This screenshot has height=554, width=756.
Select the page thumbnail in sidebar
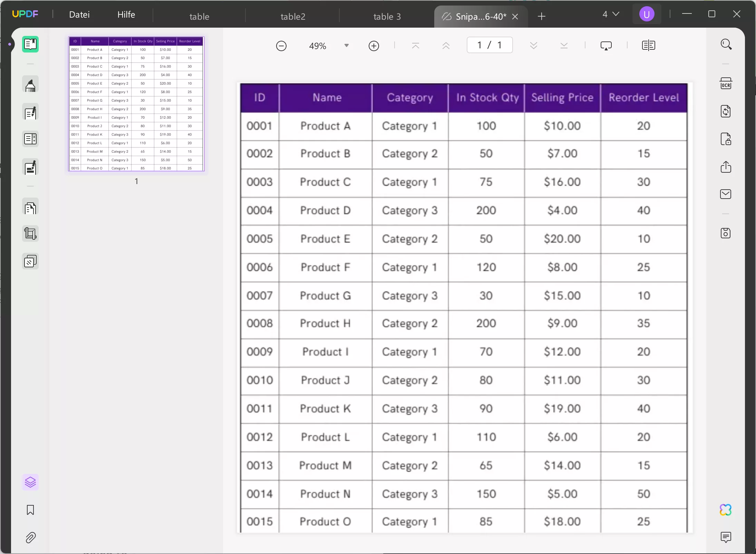pos(136,104)
